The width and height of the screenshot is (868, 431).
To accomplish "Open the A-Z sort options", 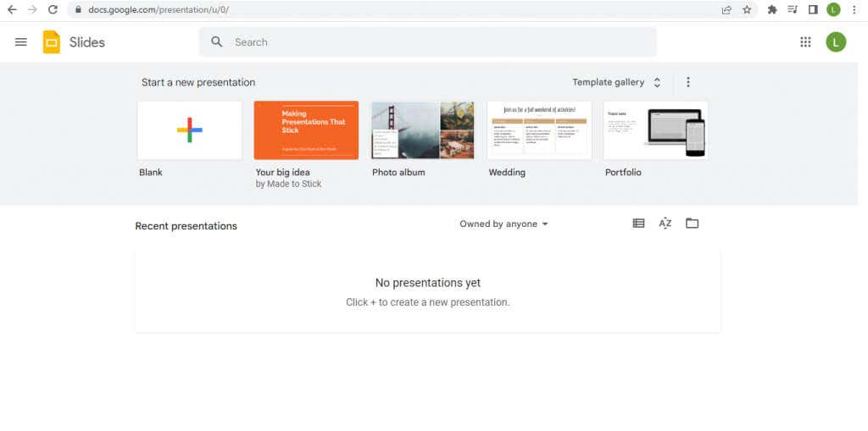I will [665, 224].
